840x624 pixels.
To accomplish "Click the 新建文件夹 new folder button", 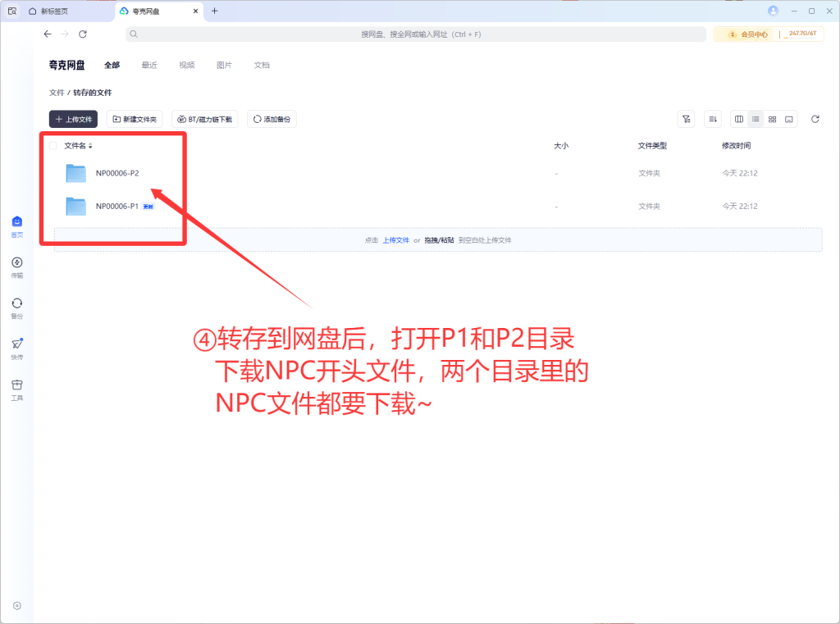I will [x=135, y=119].
